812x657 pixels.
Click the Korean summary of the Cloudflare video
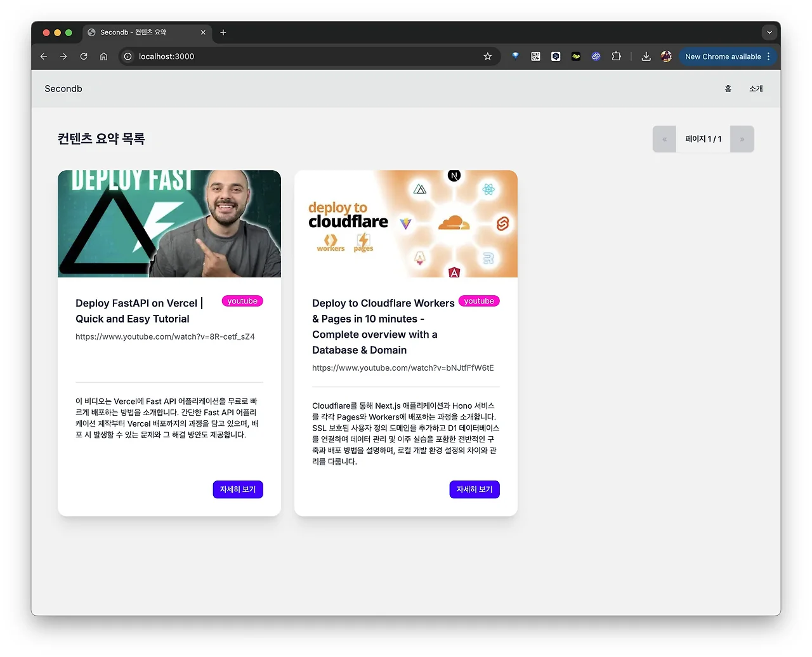pos(406,434)
